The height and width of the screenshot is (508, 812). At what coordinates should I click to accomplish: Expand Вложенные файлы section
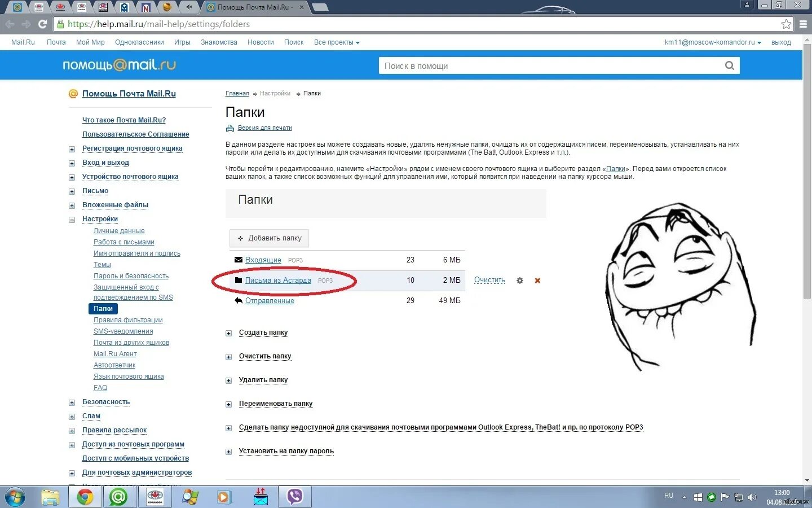(72, 205)
